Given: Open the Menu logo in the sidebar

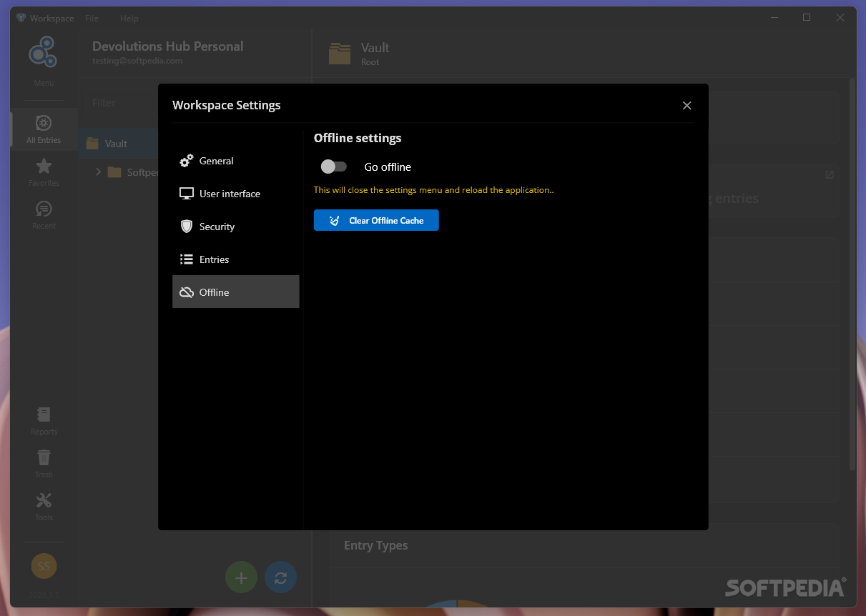Looking at the screenshot, I should [x=44, y=61].
